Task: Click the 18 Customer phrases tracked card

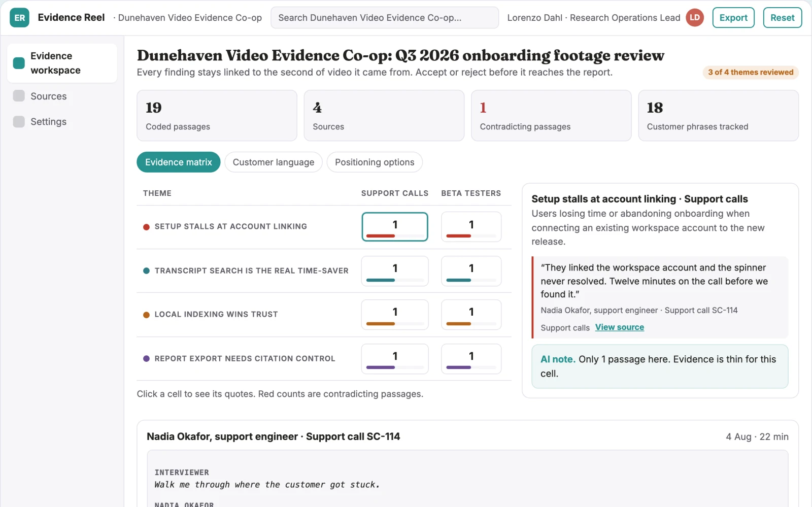Action: coord(719,116)
